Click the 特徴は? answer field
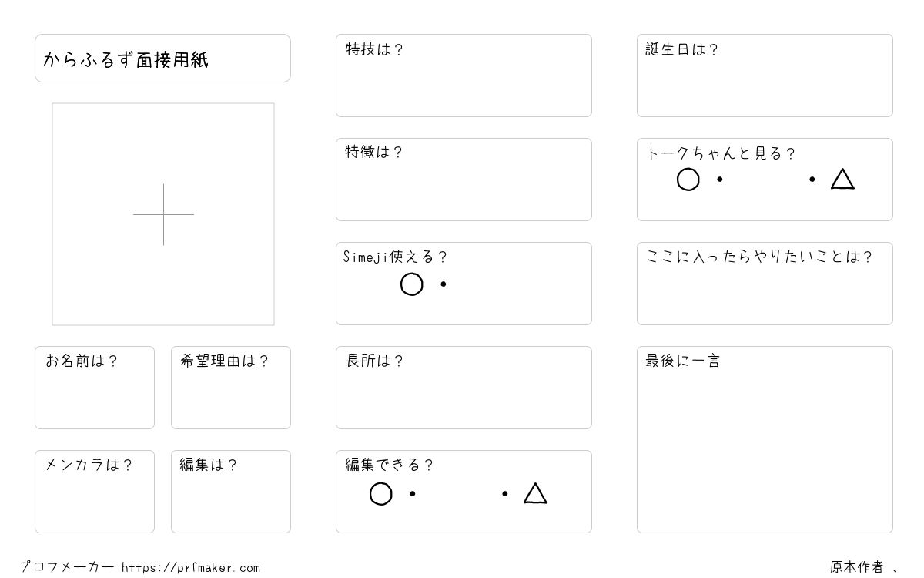Image resolution: width=924 pixels, height=578 pixels. 464,180
